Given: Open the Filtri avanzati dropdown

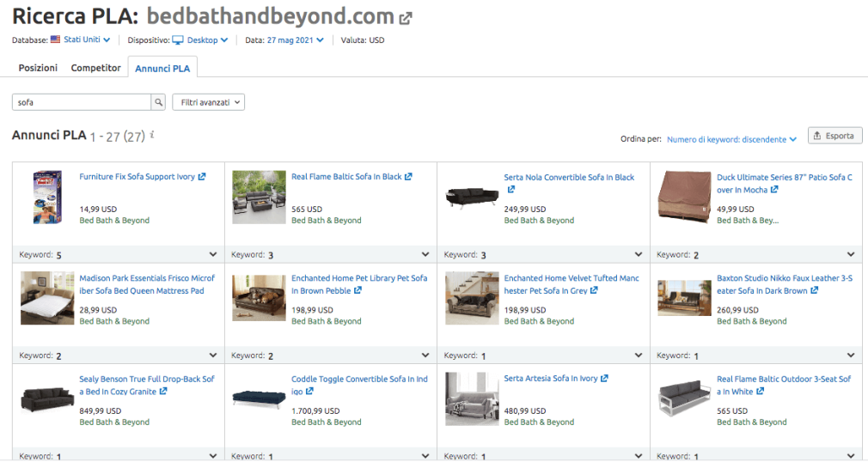Looking at the screenshot, I should coord(209,102).
